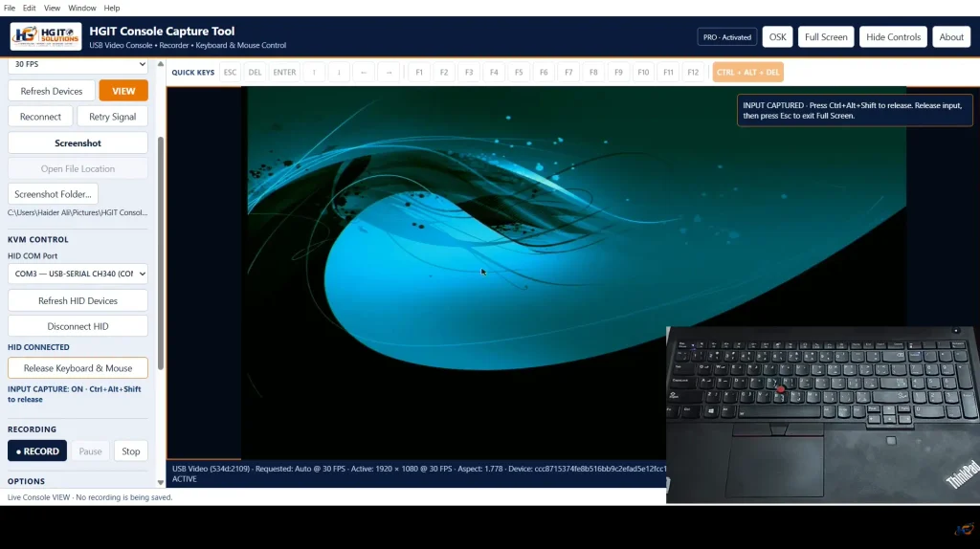980x549 pixels.
Task: Send the F5 quick key
Action: click(519, 73)
